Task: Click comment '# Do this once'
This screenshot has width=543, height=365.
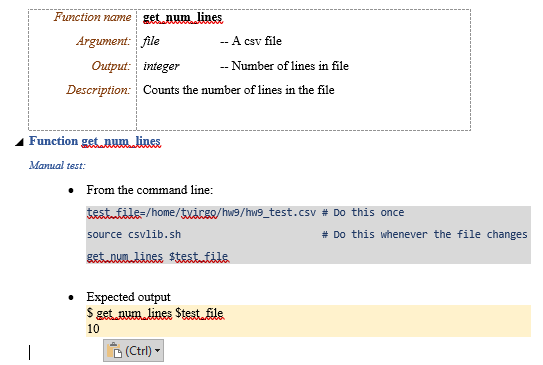Action: [x=363, y=212]
